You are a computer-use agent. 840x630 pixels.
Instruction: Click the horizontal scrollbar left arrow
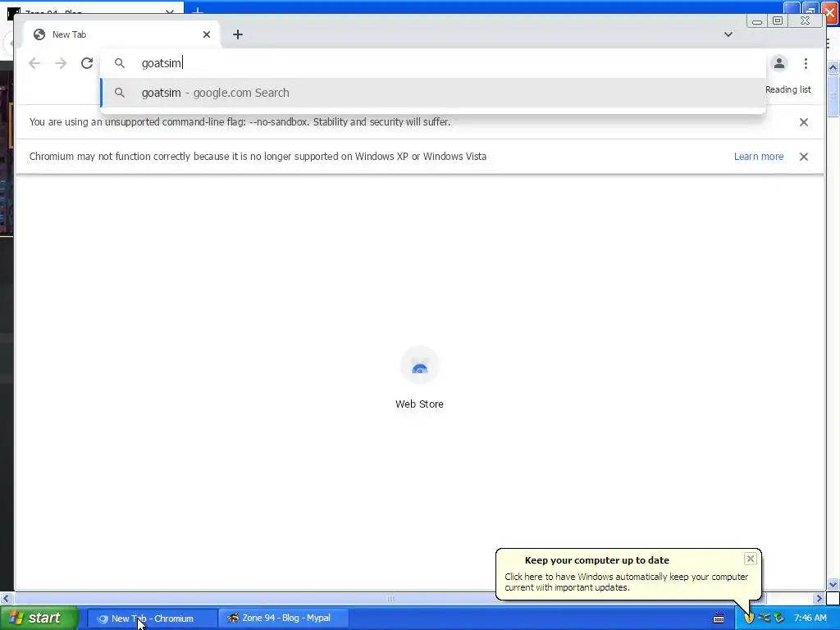click(x=7, y=598)
